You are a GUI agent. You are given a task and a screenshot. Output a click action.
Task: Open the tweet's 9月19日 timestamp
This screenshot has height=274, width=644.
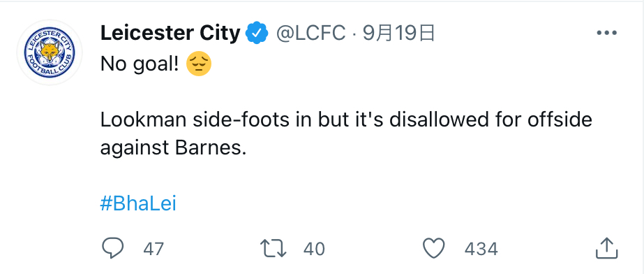(x=398, y=34)
